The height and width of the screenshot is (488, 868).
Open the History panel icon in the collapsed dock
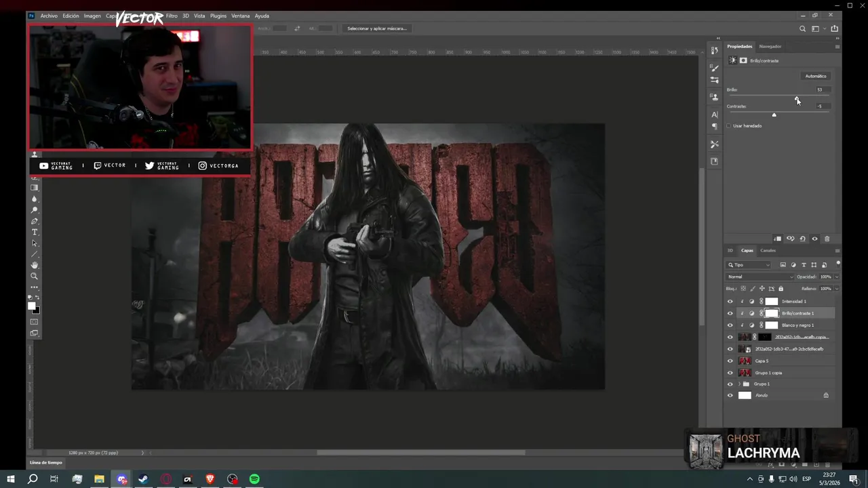point(714,51)
